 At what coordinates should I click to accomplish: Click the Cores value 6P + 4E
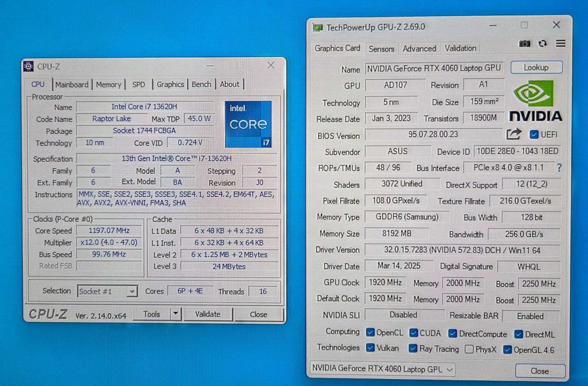tap(190, 291)
